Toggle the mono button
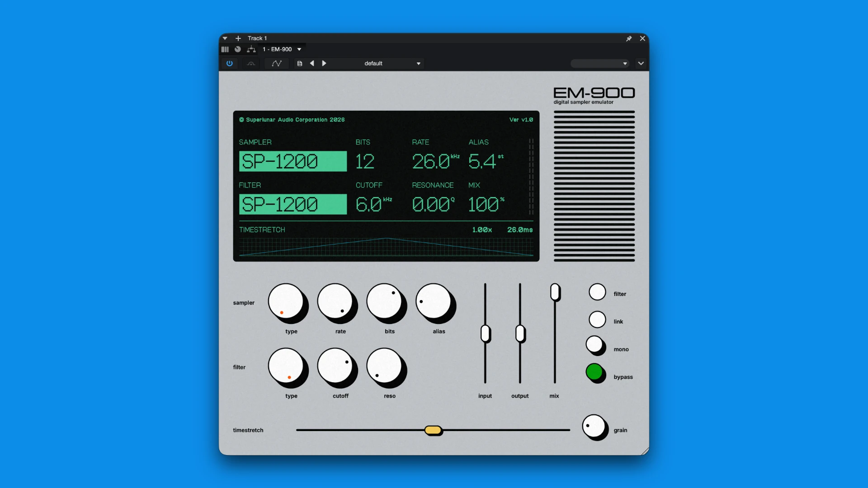The height and width of the screenshot is (488, 868). tap(594, 344)
